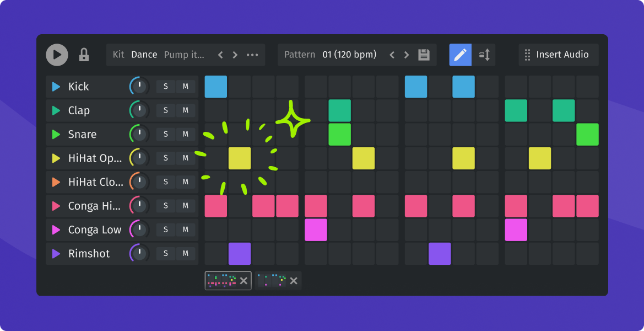Preview the Snare sample

[56, 135]
